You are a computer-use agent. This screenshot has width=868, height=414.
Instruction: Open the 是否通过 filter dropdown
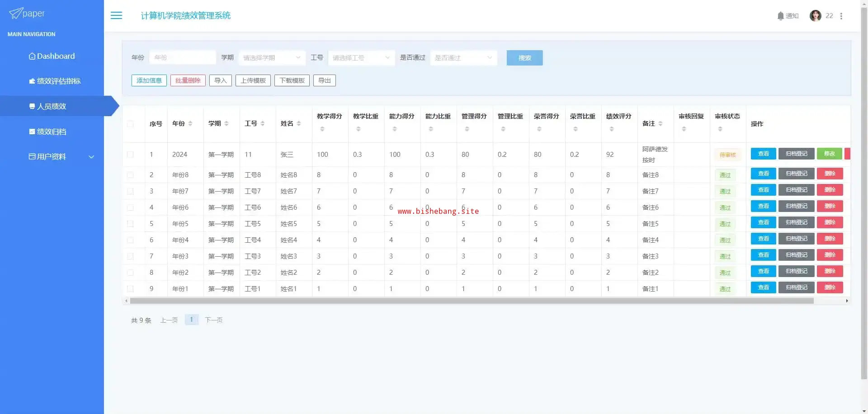463,58
